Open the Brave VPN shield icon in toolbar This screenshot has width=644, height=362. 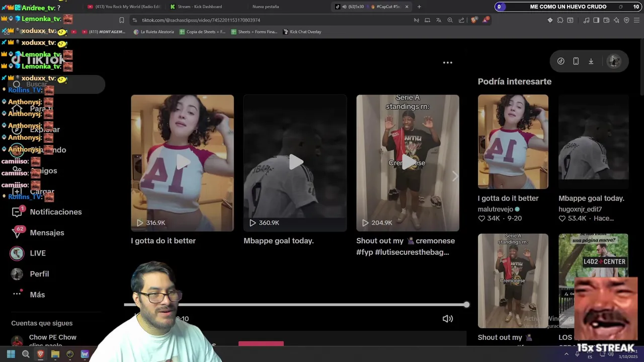point(626,20)
